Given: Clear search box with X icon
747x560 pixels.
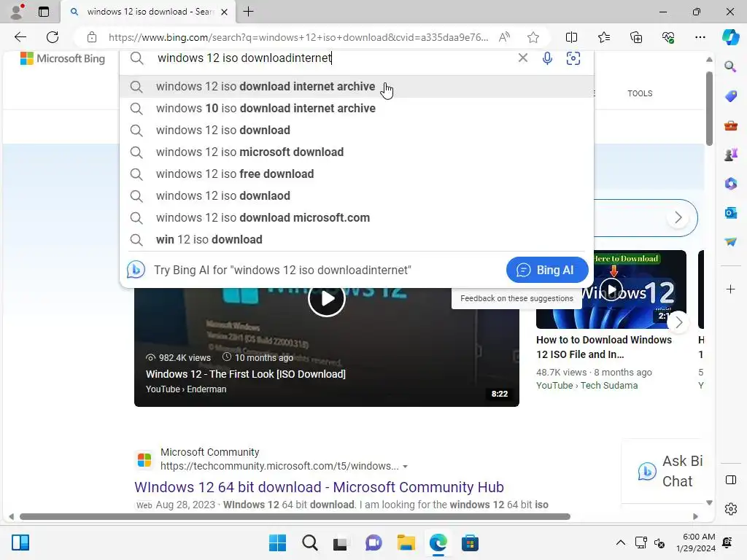Looking at the screenshot, I should click(x=522, y=58).
